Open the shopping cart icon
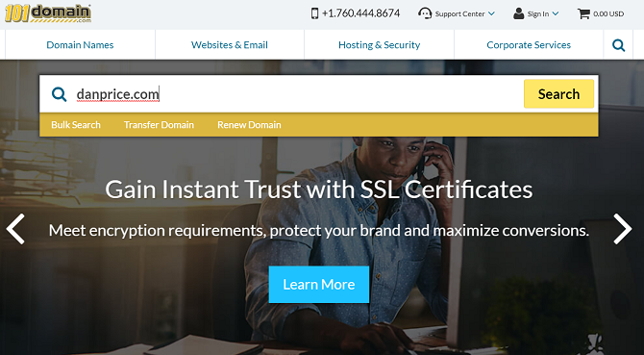 (x=583, y=13)
